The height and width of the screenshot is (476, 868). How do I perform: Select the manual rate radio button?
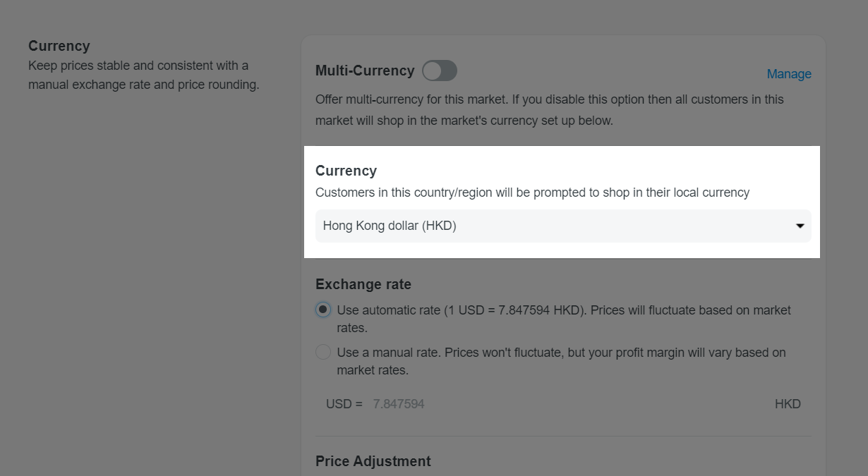(x=323, y=352)
